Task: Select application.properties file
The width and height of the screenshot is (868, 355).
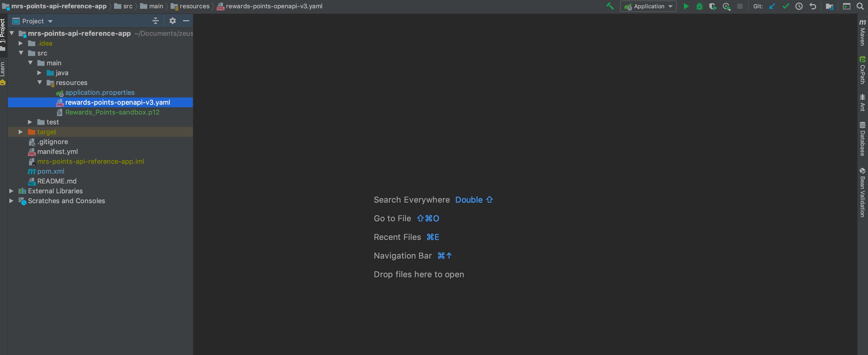Action: 100,92
